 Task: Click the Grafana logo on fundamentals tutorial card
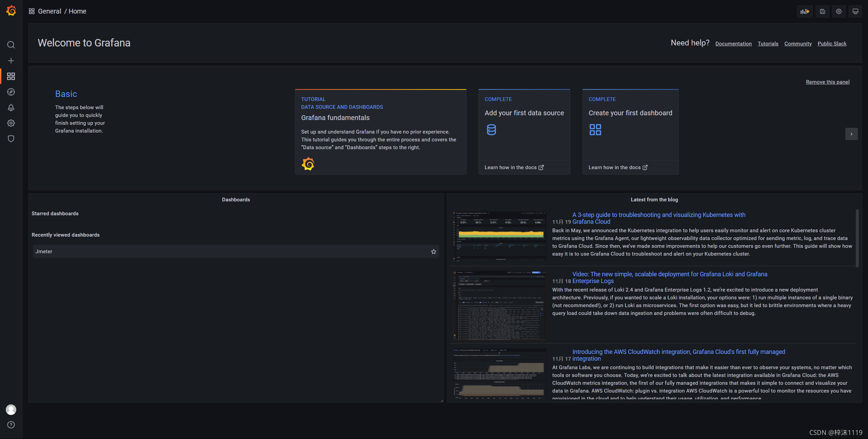[308, 164]
